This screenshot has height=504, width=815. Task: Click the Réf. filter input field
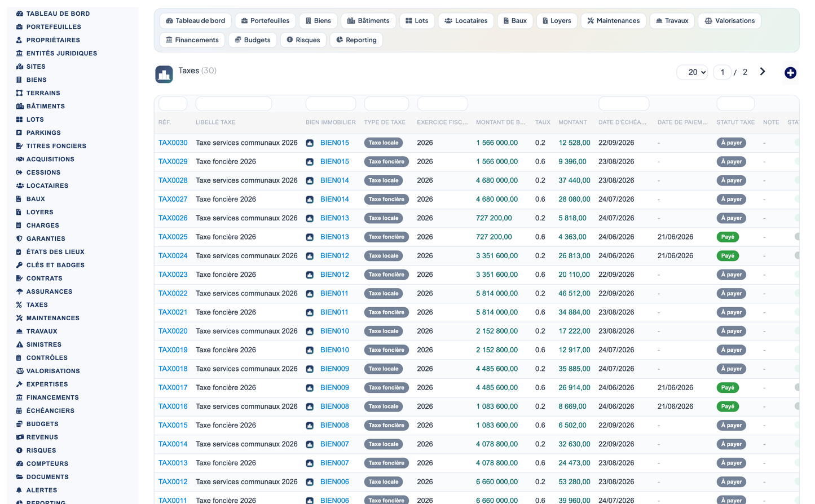coord(173,104)
